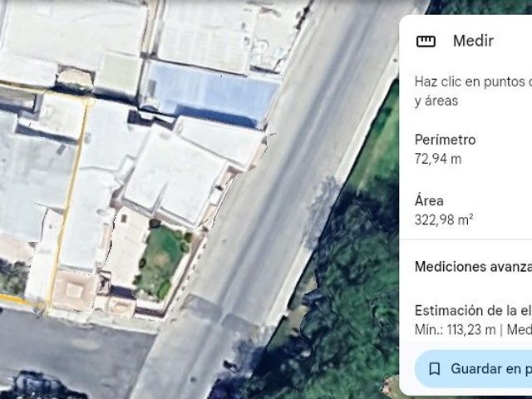Click the Área value 322,98 m²
Image resolution: width=532 pixels, height=399 pixels.
point(444,219)
